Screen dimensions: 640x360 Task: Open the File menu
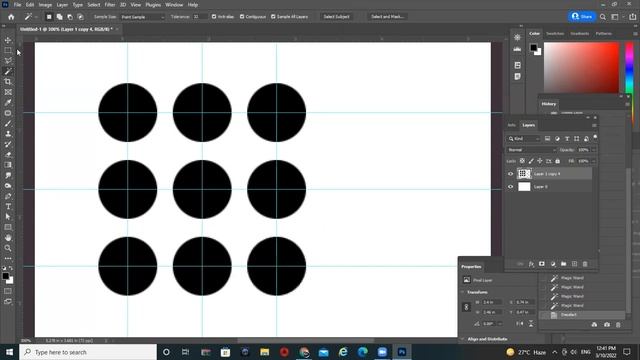point(17,5)
